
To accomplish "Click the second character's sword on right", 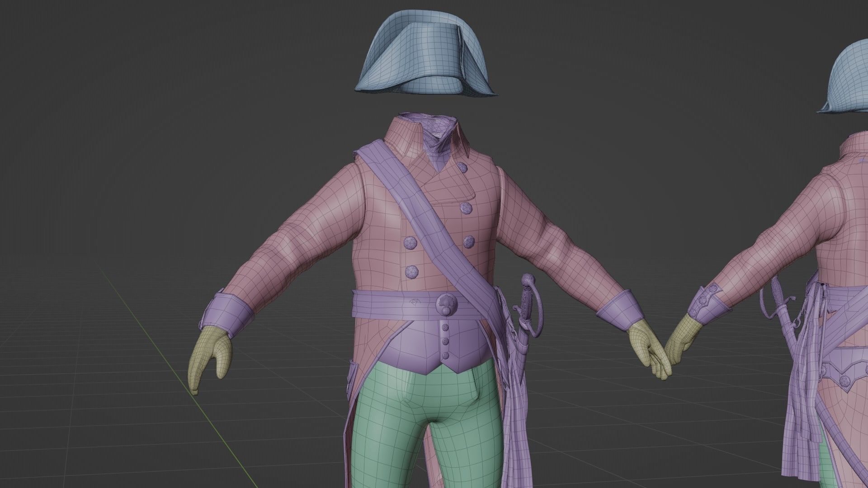I will (x=778, y=294).
